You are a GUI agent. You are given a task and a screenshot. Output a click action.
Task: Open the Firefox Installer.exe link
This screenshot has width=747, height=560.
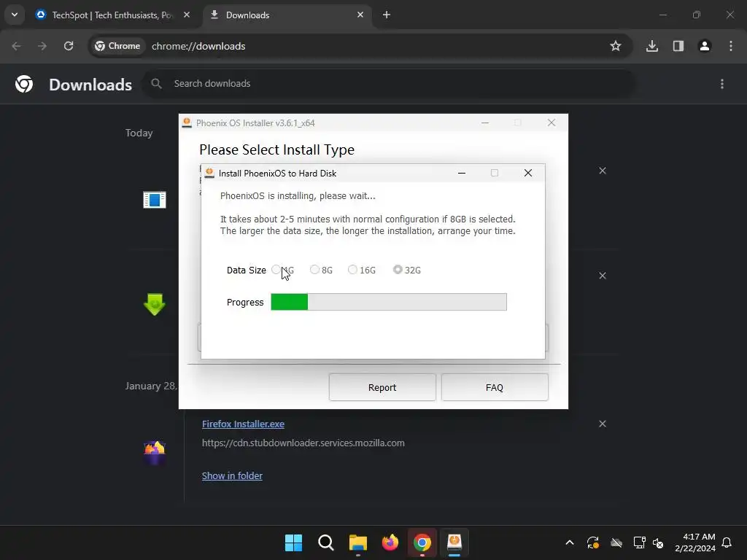tap(243, 424)
